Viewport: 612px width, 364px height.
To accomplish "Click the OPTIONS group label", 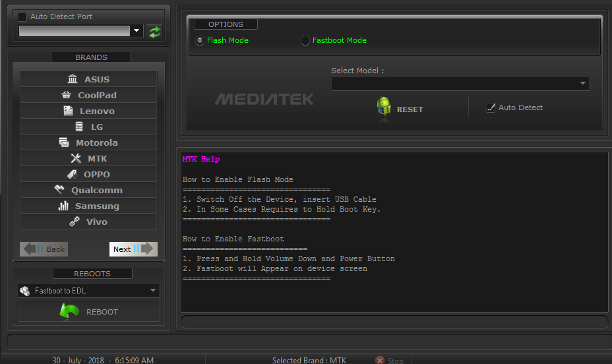I will click(226, 24).
